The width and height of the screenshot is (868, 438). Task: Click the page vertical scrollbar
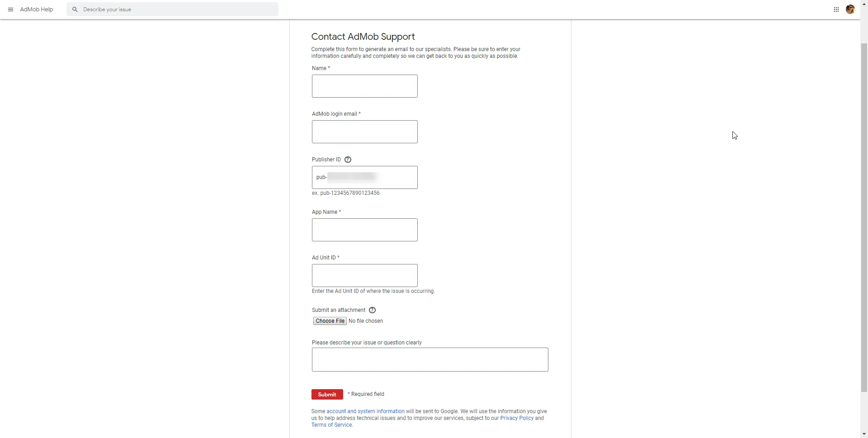point(864,217)
